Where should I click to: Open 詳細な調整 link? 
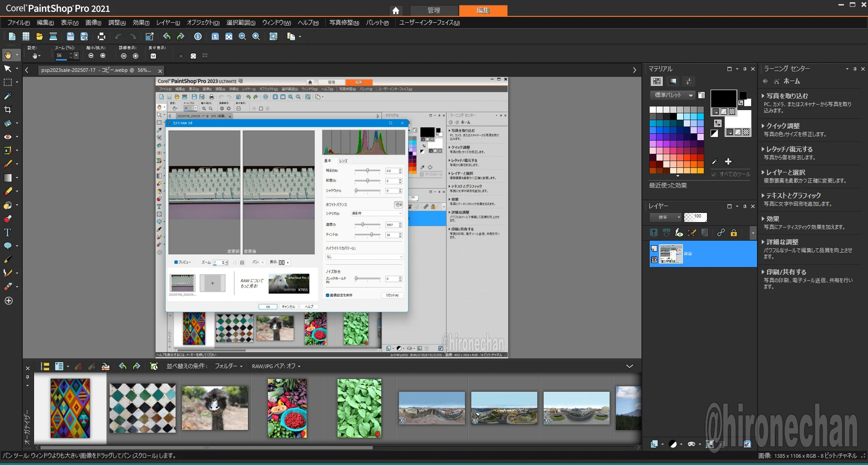point(782,242)
